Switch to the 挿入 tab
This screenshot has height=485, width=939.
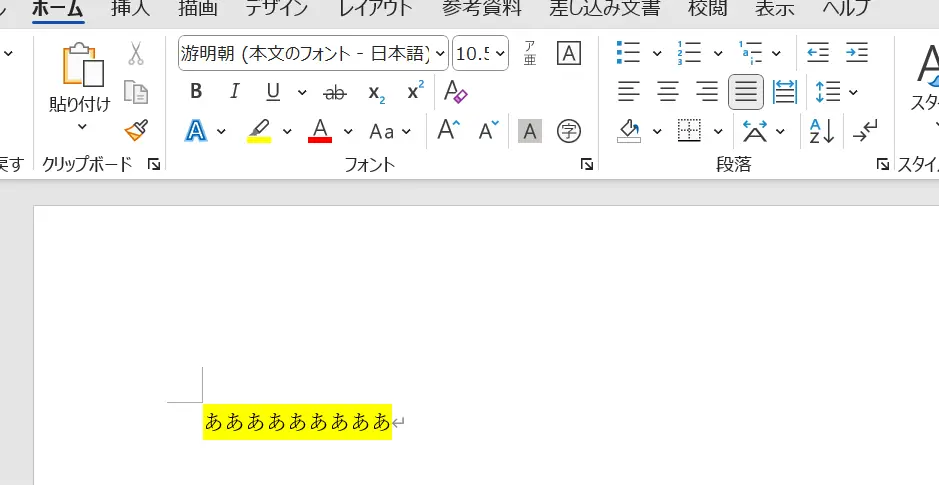point(130,8)
